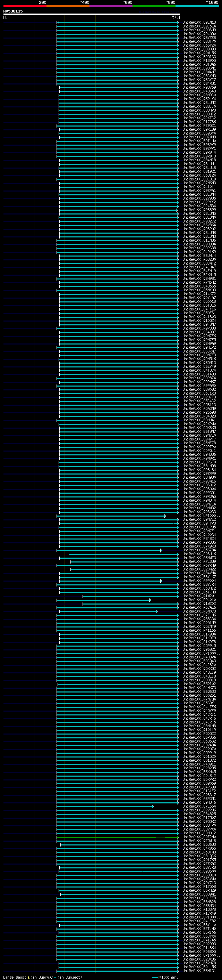222x980 pixels.
Task: Open hit UniRef100_Q84RU1
Action: coord(199,84)
